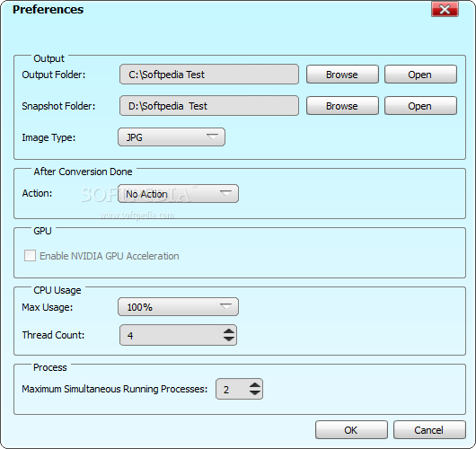This screenshot has width=476, height=449.
Task: Click the Snapshot Folder path field
Action: pos(209,106)
